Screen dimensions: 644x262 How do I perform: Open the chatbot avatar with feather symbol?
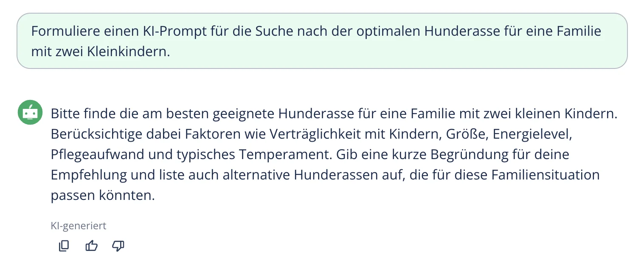point(30,112)
